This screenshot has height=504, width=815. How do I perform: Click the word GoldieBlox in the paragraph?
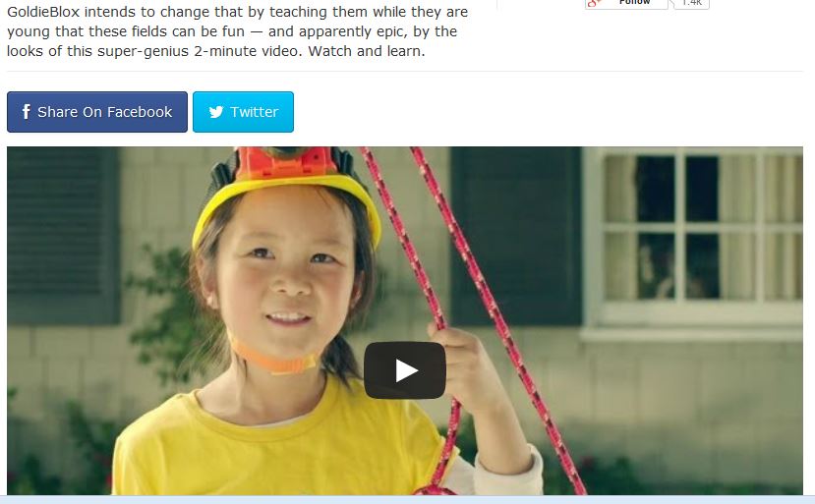click(x=43, y=12)
